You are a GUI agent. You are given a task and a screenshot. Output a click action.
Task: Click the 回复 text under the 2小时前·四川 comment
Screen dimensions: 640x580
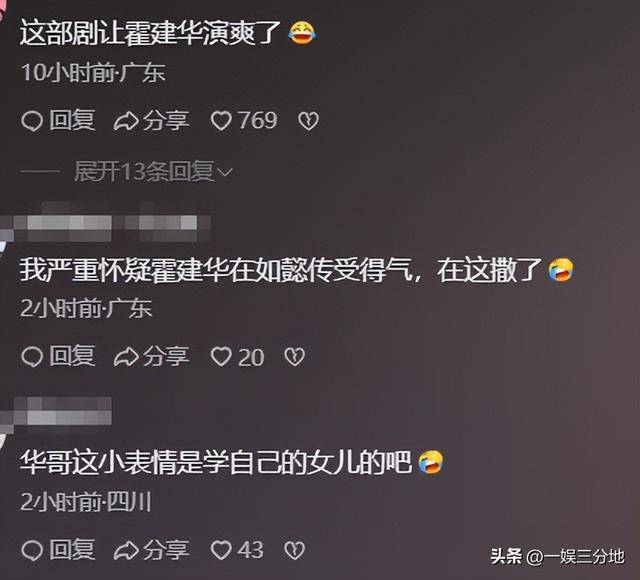pos(72,550)
